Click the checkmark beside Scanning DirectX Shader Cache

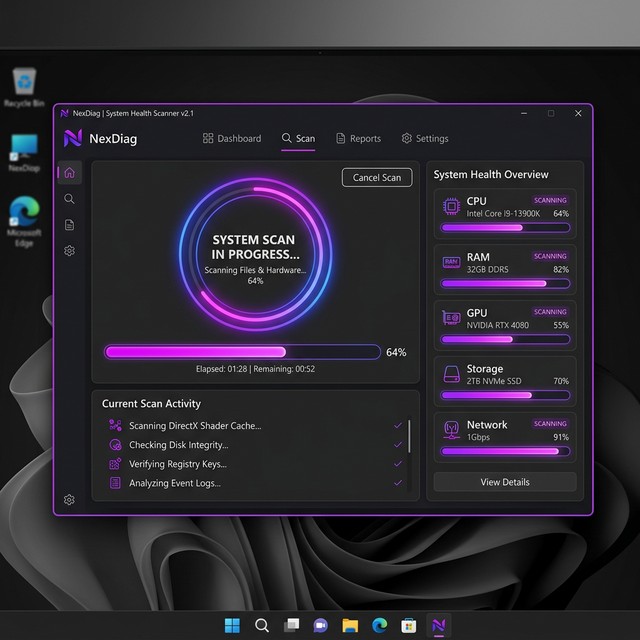point(398,426)
